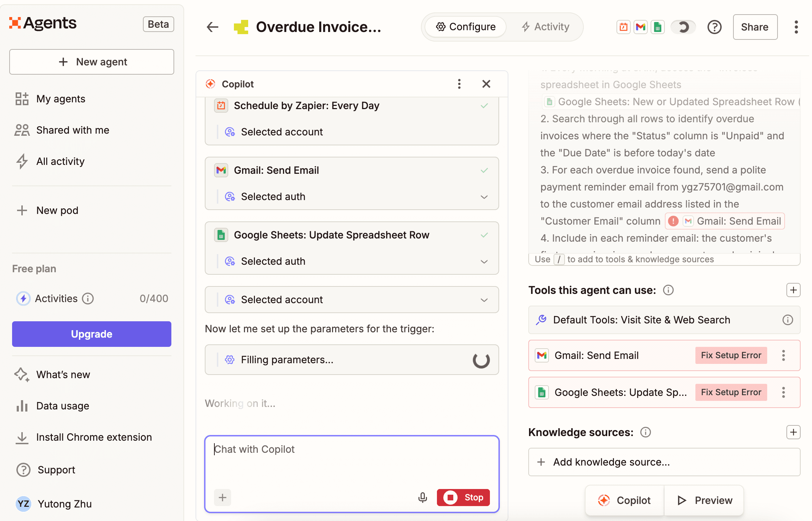
Task: Add a tool with plus icon
Action: [793, 290]
